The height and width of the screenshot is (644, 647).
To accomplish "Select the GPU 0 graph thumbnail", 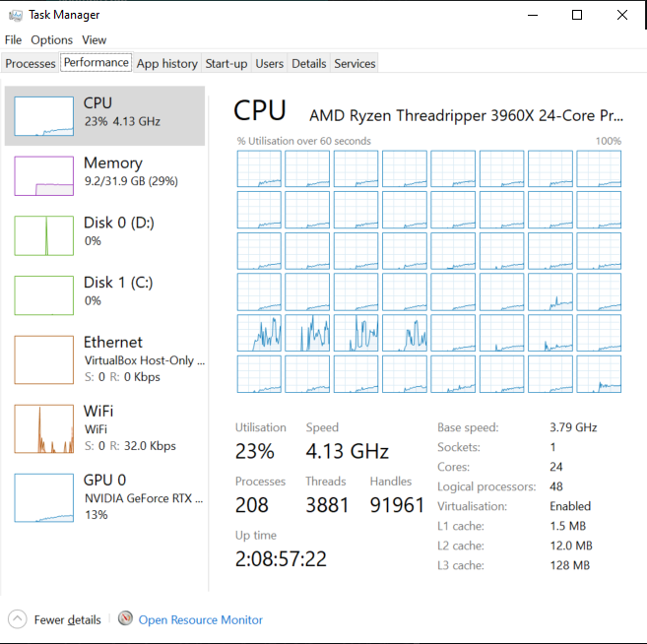I will pos(43,497).
